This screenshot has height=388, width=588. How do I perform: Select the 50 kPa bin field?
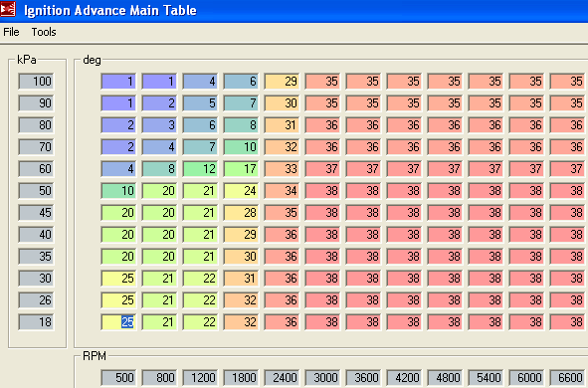36,190
